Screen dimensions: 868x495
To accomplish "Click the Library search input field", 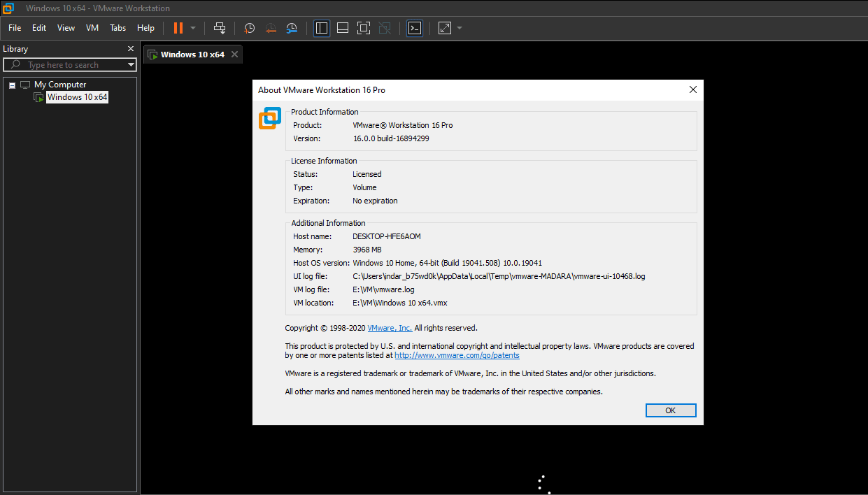I will [x=70, y=65].
